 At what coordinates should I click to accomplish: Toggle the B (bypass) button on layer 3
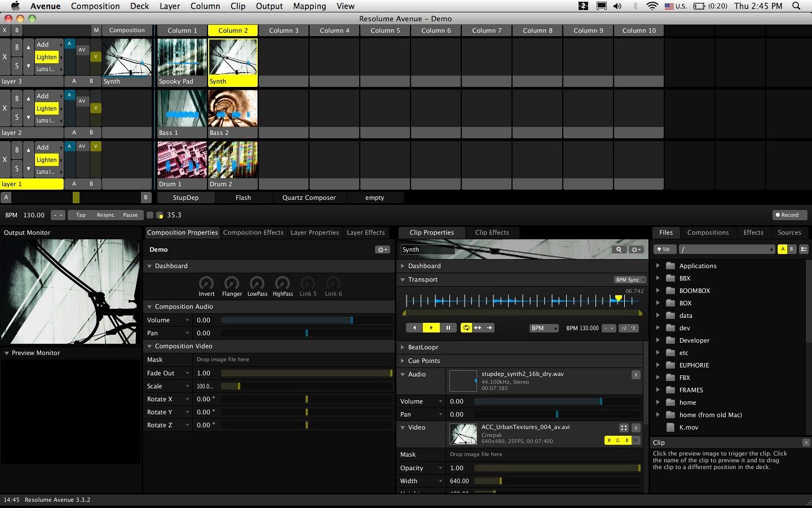point(16,47)
